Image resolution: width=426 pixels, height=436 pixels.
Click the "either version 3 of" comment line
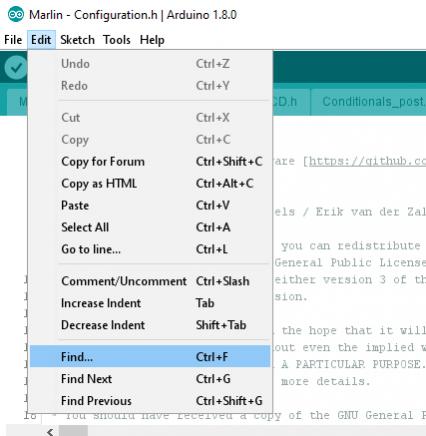341,280
